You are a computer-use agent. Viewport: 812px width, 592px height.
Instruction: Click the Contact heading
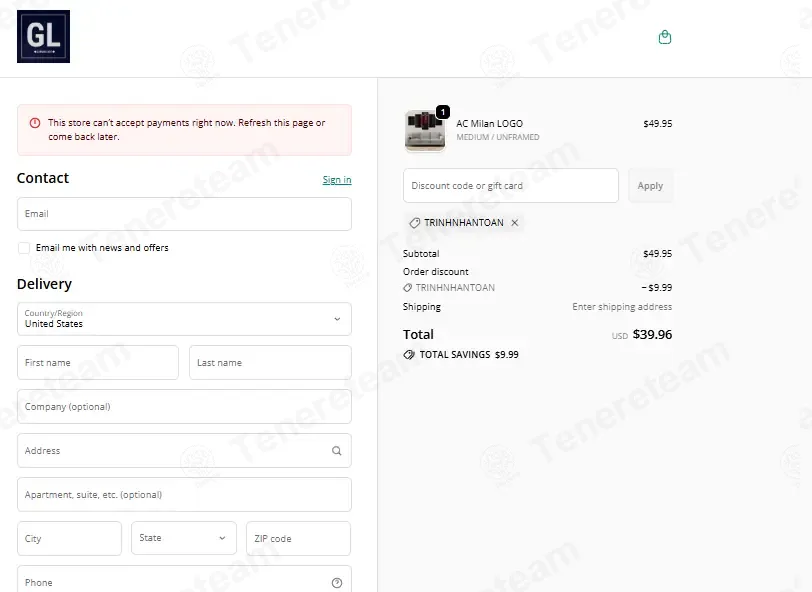pyautogui.click(x=43, y=178)
